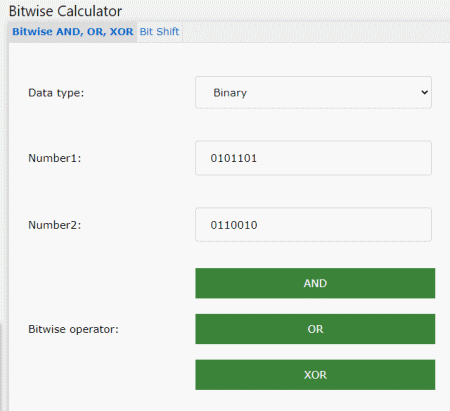Click the "Data type:" label

point(56,93)
